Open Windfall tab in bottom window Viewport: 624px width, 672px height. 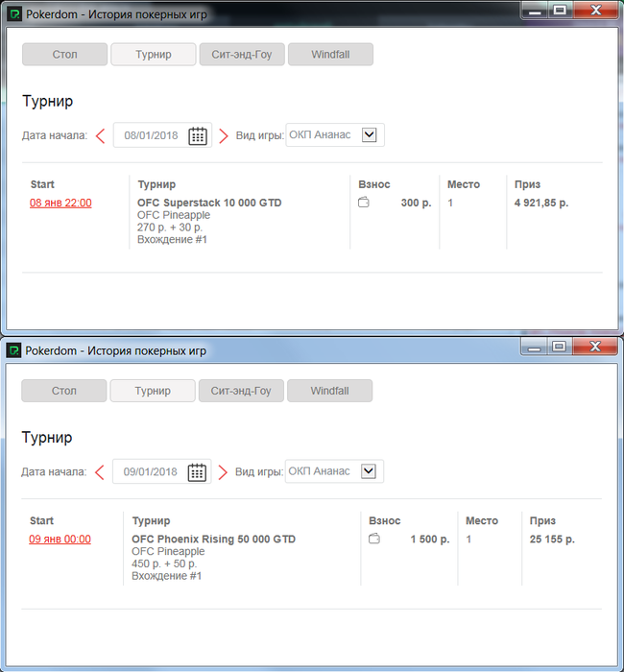click(329, 391)
